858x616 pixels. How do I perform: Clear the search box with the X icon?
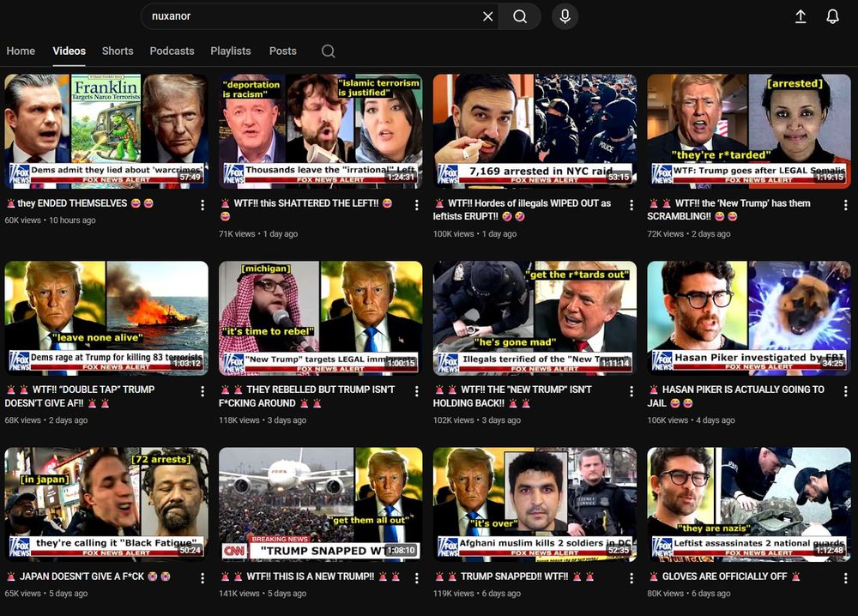click(487, 16)
